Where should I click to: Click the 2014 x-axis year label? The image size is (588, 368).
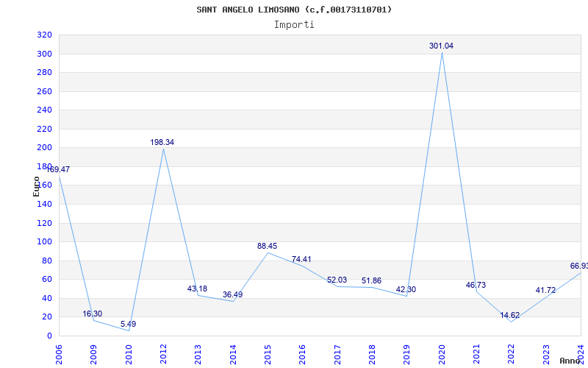click(233, 355)
